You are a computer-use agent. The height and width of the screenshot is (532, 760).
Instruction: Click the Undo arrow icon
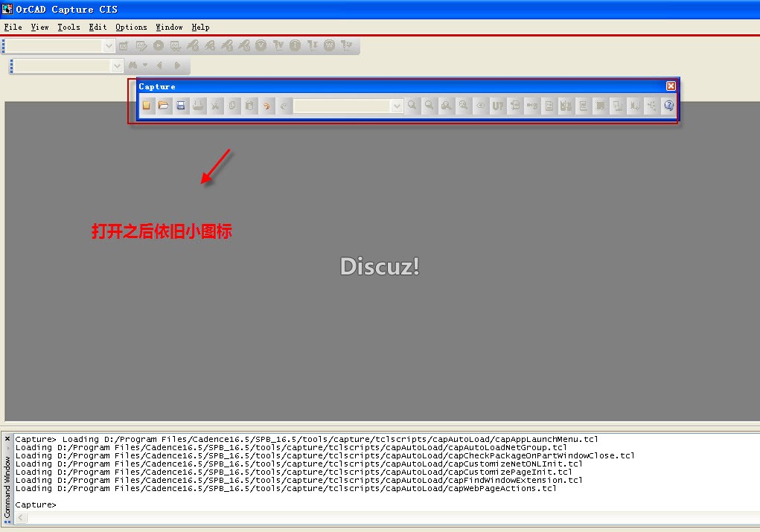[x=266, y=106]
